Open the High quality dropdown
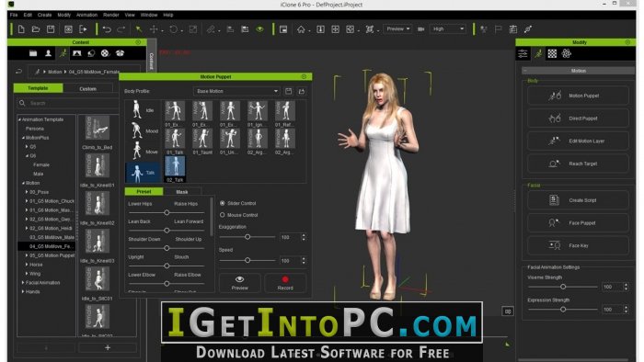 (448, 29)
